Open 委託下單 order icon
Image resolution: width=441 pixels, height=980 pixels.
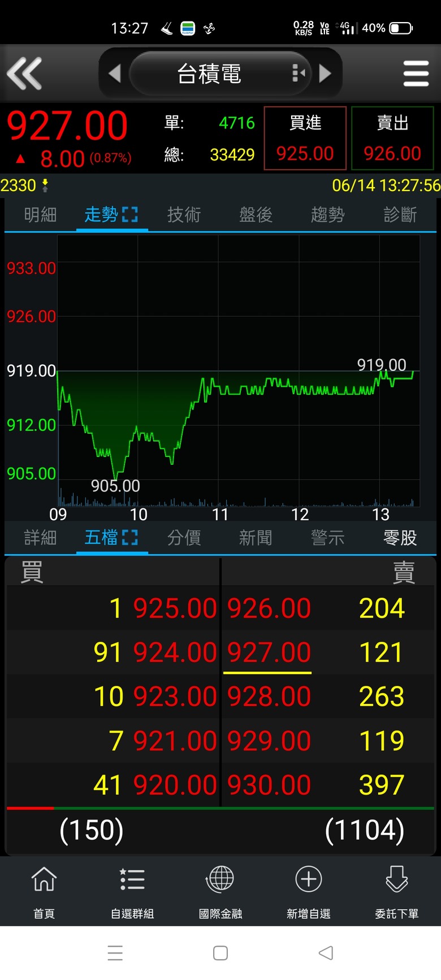[397, 879]
